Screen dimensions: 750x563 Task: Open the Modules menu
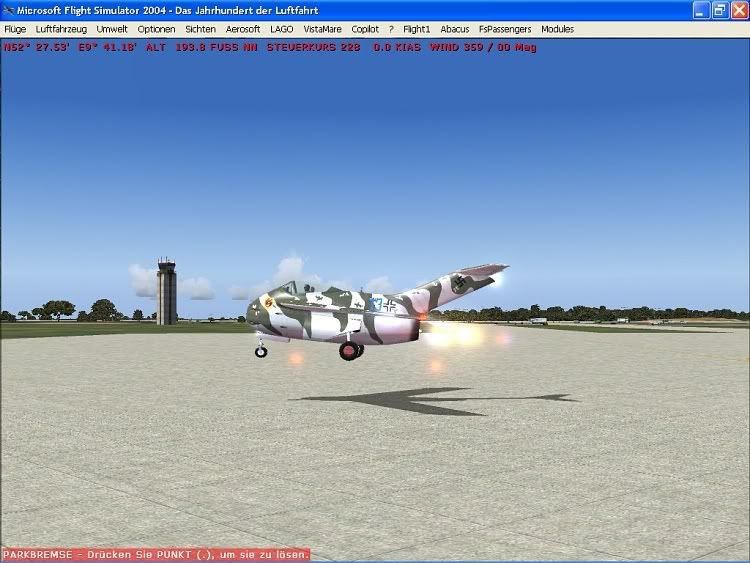pos(557,29)
